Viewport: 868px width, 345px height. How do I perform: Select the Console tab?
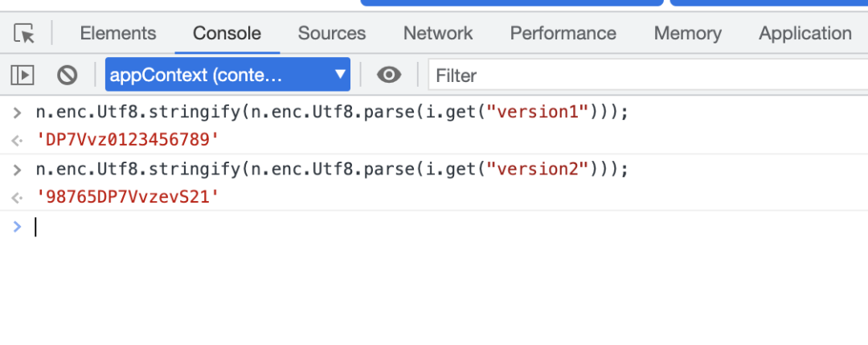pyautogui.click(x=227, y=34)
